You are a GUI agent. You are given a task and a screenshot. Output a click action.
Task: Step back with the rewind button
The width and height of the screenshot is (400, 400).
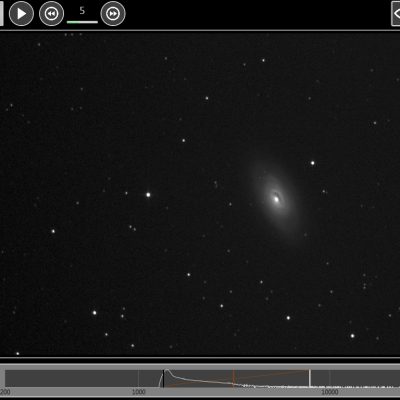pos(51,13)
